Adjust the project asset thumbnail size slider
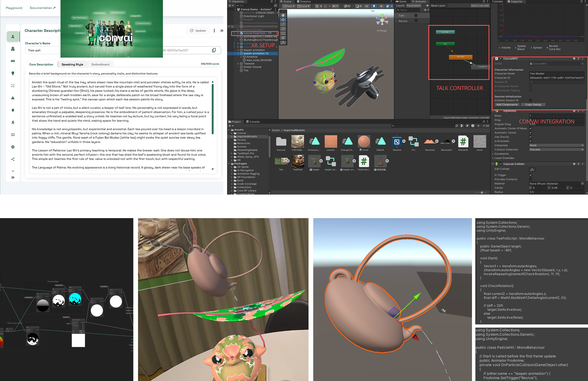 [x=482, y=192]
